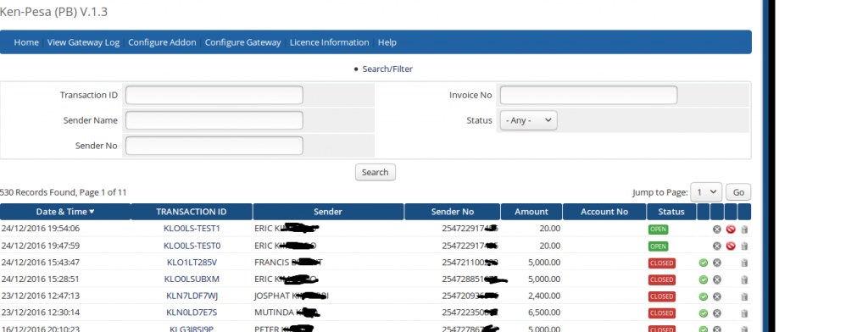Click the amount 6,500.00
868x332 pixels.
pos(544,313)
